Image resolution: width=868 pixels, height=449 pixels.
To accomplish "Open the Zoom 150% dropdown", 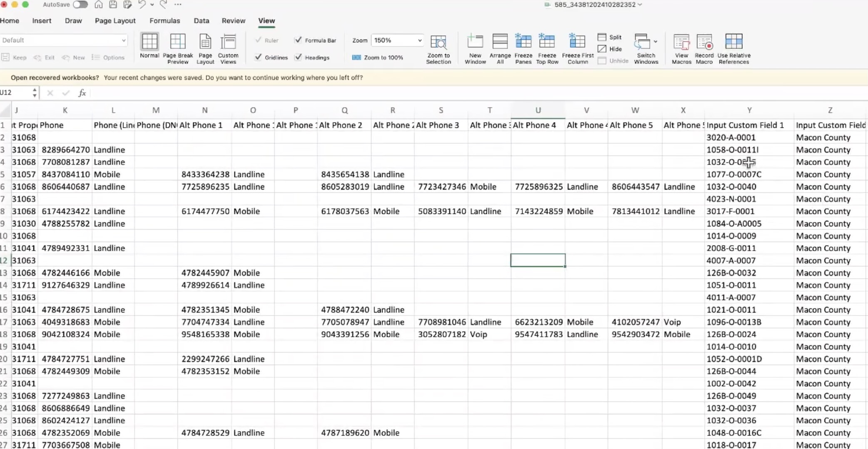I will (x=419, y=40).
